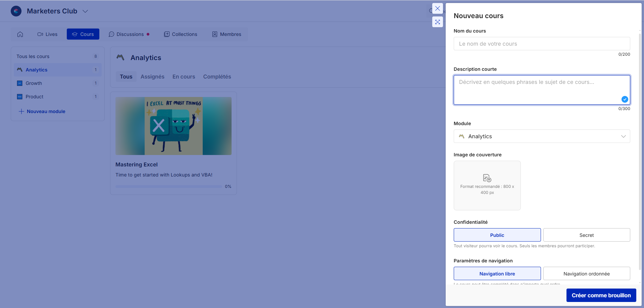Choose Navigation ordonnée setting
The image size is (644, 308).
[x=586, y=274]
